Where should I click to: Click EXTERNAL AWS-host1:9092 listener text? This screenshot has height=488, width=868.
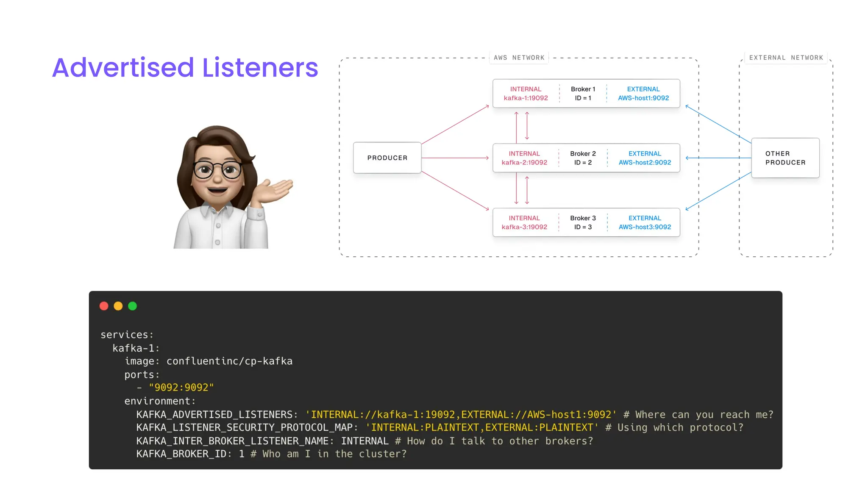pos(643,94)
